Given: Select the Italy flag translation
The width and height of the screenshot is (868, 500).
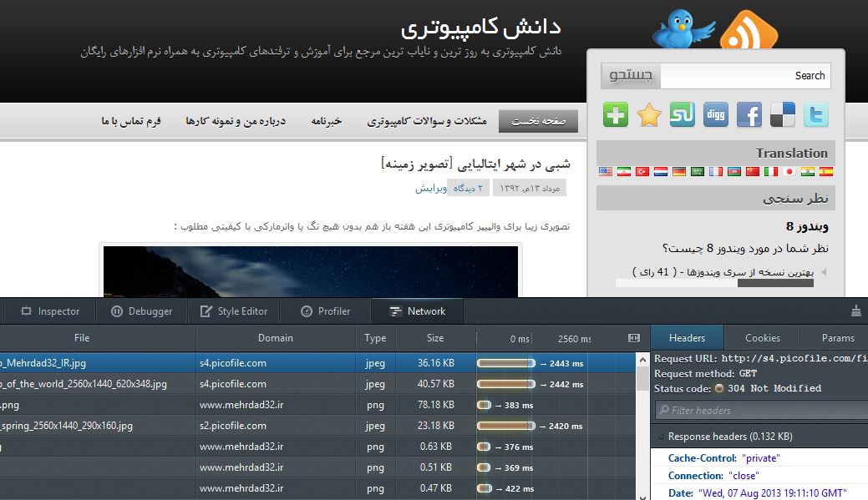Looking at the screenshot, I should coord(770,171).
